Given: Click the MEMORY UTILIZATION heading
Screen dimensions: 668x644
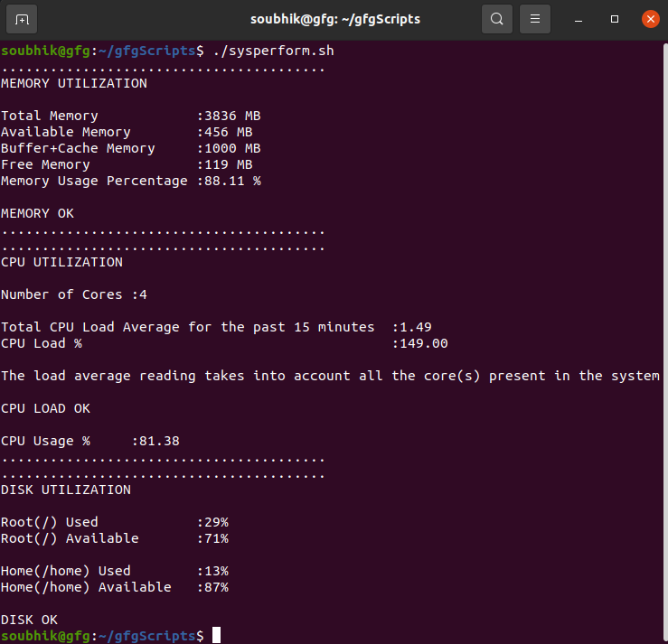Looking at the screenshot, I should (74, 83).
